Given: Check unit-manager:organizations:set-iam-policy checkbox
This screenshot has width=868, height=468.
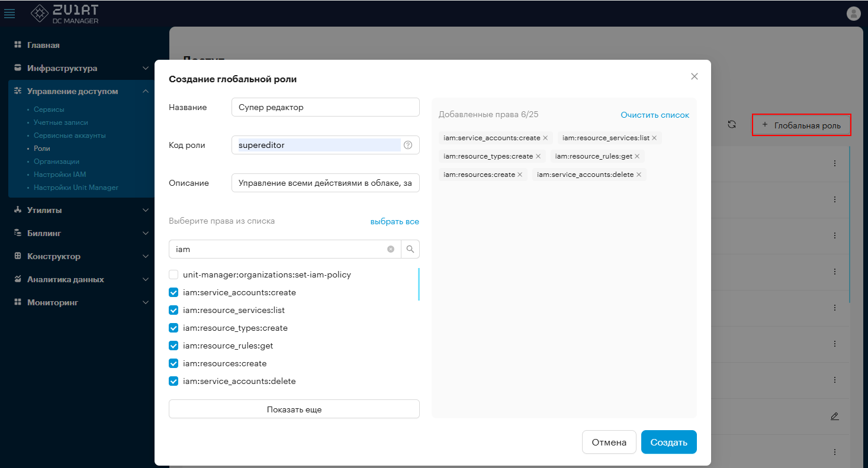Looking at the screenshot, I should coord(173,275).
